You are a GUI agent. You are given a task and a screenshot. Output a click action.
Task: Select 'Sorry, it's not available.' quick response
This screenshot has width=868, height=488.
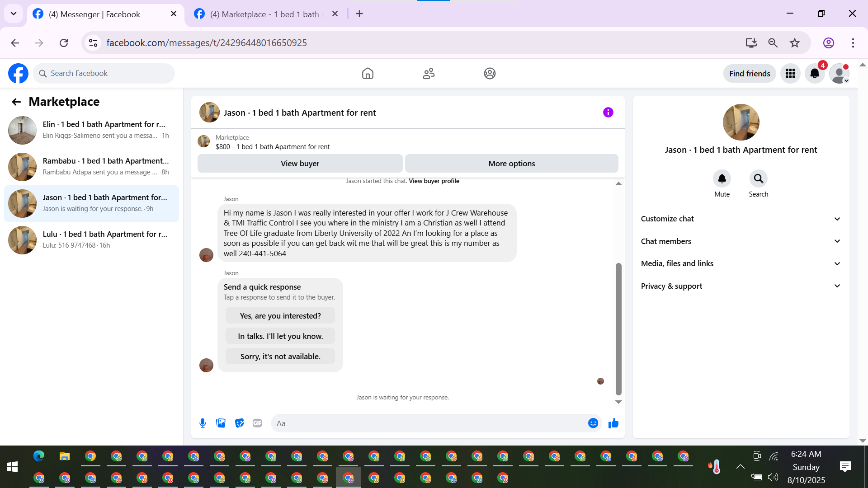click(x=280, y=357)
